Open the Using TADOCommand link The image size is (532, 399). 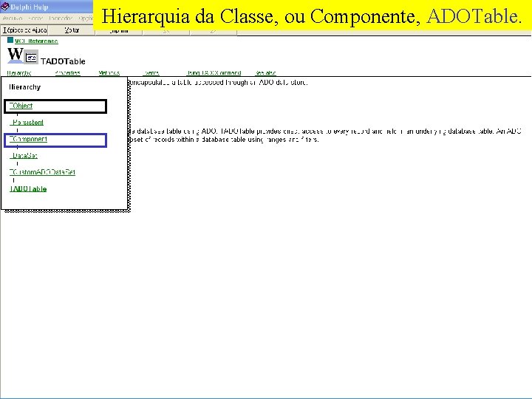point(214,72)
